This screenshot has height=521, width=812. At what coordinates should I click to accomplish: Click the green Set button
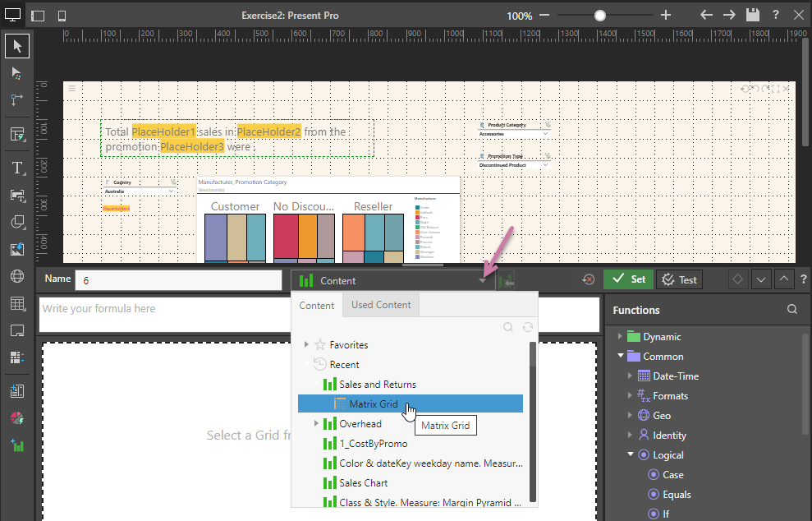(x=629, y=279)
